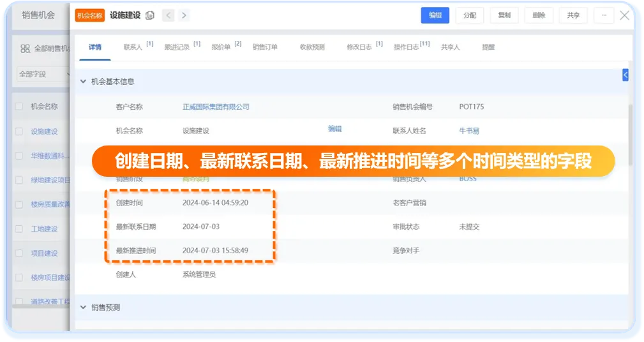Collapse the 机会基本信息 section
Viewport: 644px width, 342px height.
pyautogui.click(x=83, y=82)
